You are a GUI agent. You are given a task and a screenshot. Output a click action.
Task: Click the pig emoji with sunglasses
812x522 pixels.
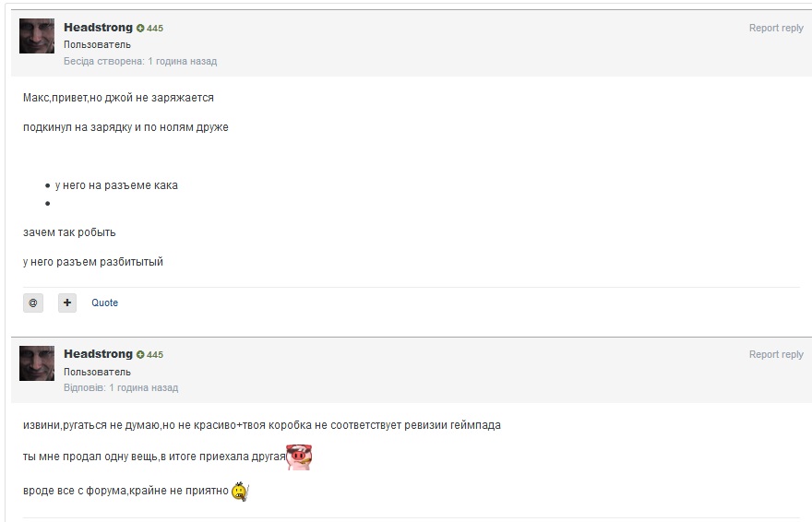coord(299,457)
